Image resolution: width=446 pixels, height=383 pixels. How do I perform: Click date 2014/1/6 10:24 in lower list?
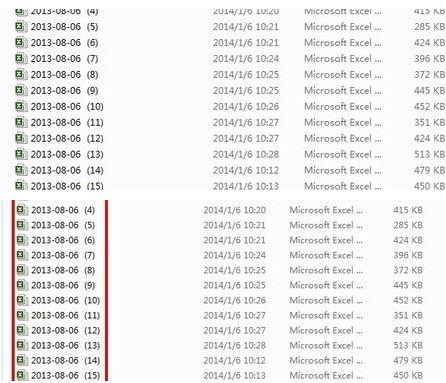click(234, 255)
